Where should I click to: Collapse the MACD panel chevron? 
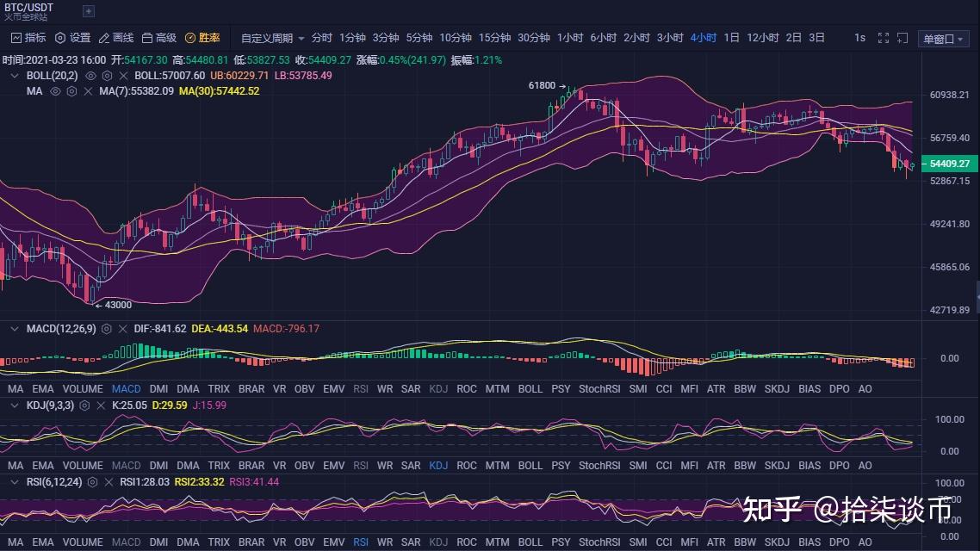tap(15, 329)
